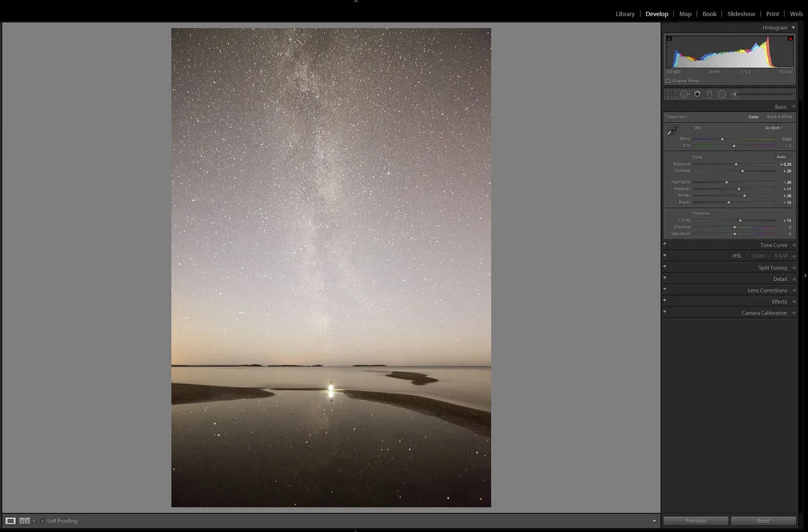The image size is (808, 532).
Task: Select the Graduated Filter tool
Action: [x=710, y=94]
